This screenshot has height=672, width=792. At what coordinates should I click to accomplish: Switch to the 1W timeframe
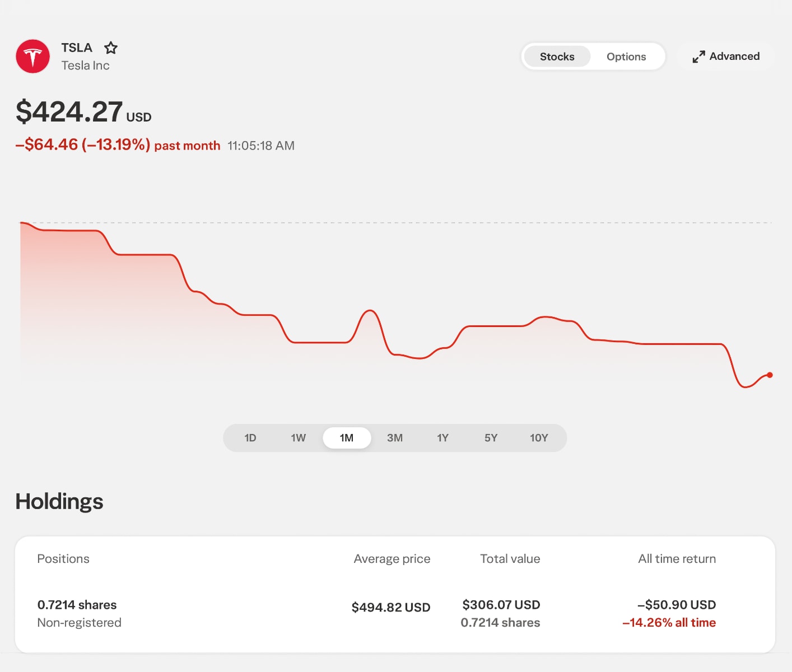coord(299,438)
